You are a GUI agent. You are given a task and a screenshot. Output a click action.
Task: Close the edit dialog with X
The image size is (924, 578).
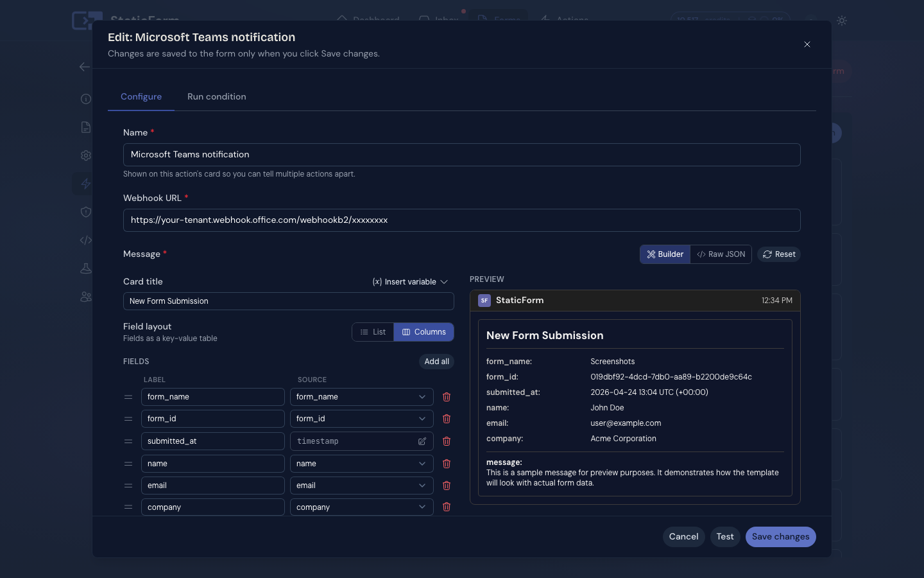click(x=807, y=44)
